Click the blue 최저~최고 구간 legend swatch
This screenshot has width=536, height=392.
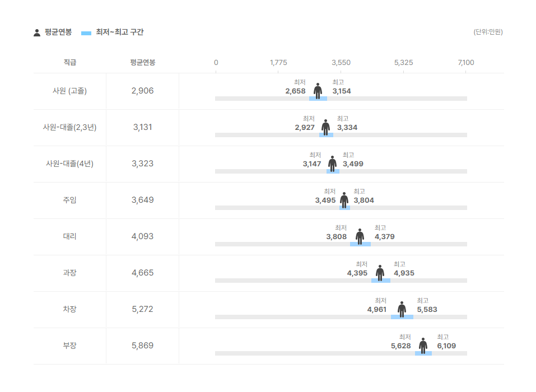[x=86, y=33]
